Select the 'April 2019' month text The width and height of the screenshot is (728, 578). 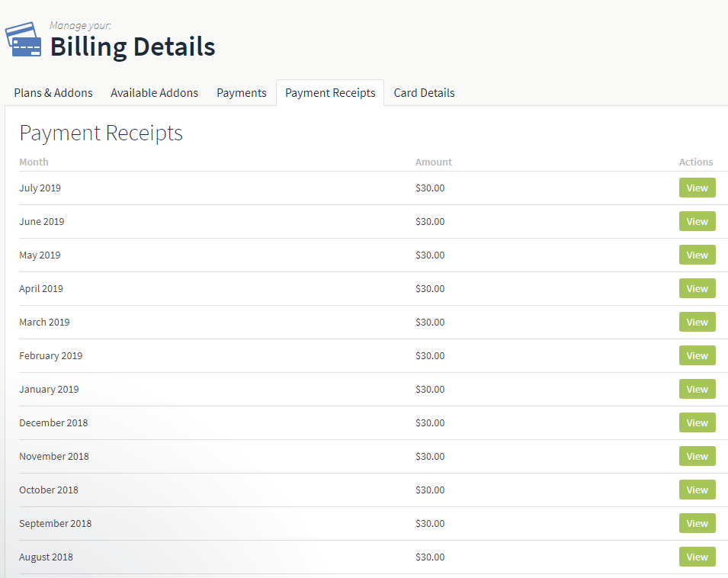[x=41, y=289]
